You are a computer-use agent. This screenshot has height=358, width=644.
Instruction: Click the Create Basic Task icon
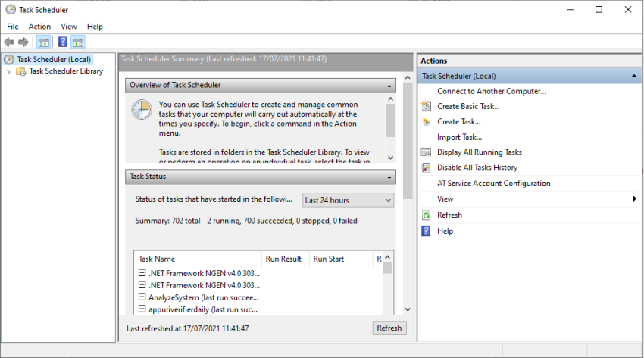427,106
